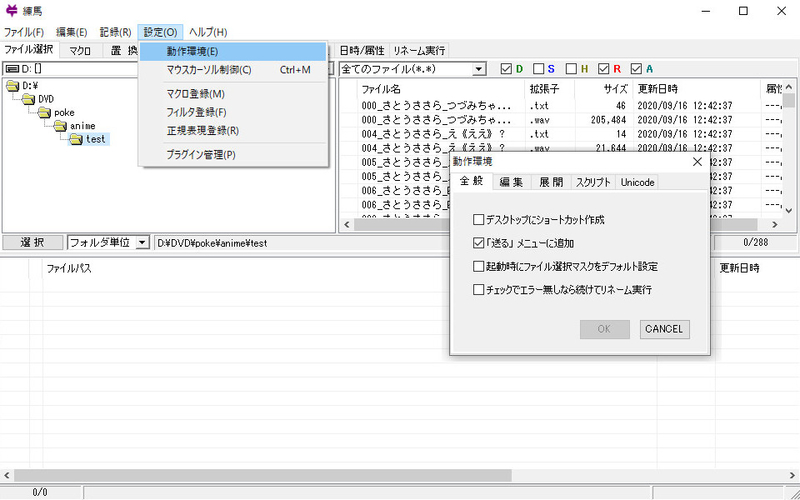Click the 練馬 app icon in title bar
Image resolution: width=800 pixels, height=500 pixels.
point(11,10)
